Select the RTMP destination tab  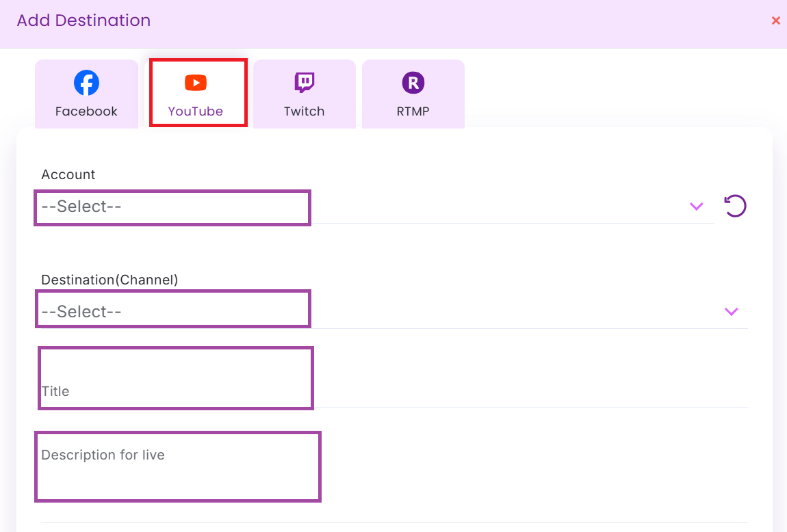[413, 94]
